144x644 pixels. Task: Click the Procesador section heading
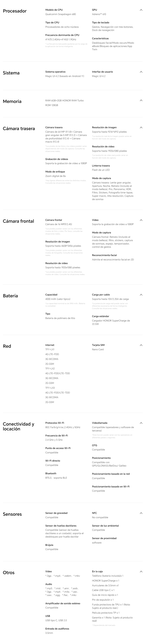coord(15,11)
